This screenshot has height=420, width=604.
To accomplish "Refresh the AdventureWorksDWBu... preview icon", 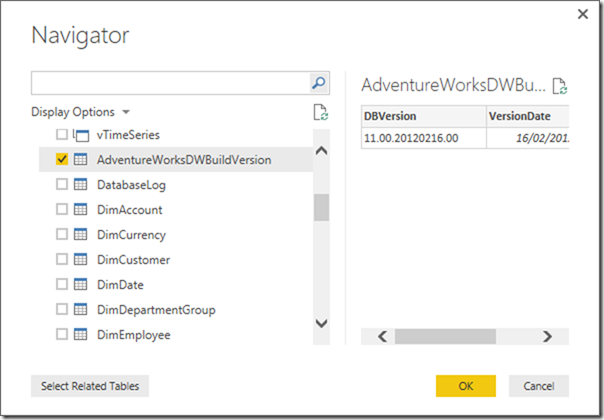I will [560, 86].
